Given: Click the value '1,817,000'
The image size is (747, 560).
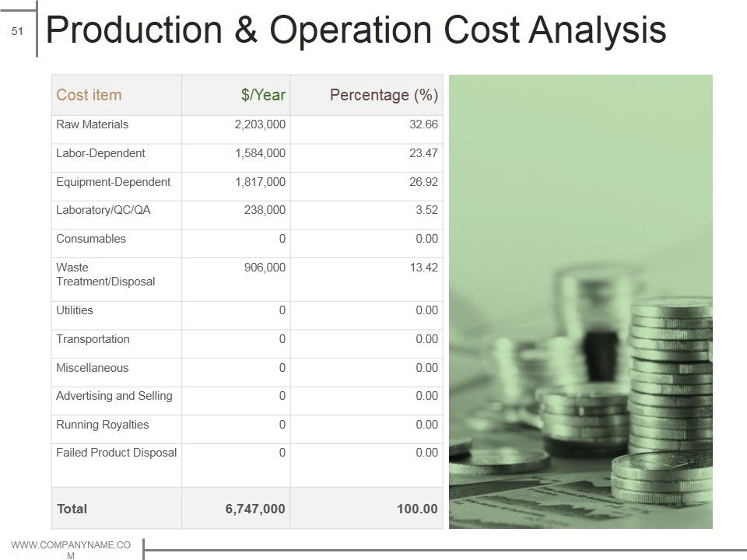Looking at the screenshot, I should tap(260, 182).
